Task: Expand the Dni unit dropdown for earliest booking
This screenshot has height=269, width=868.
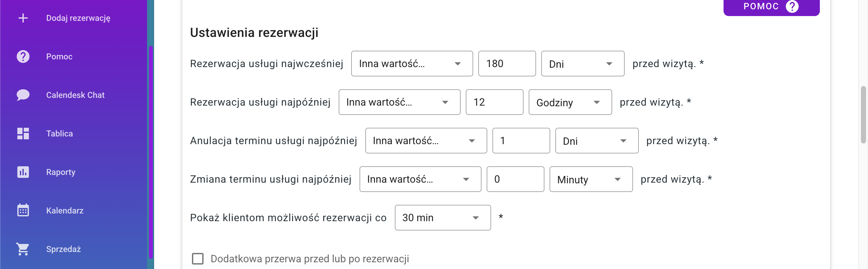Action: [x=583, y=64]
